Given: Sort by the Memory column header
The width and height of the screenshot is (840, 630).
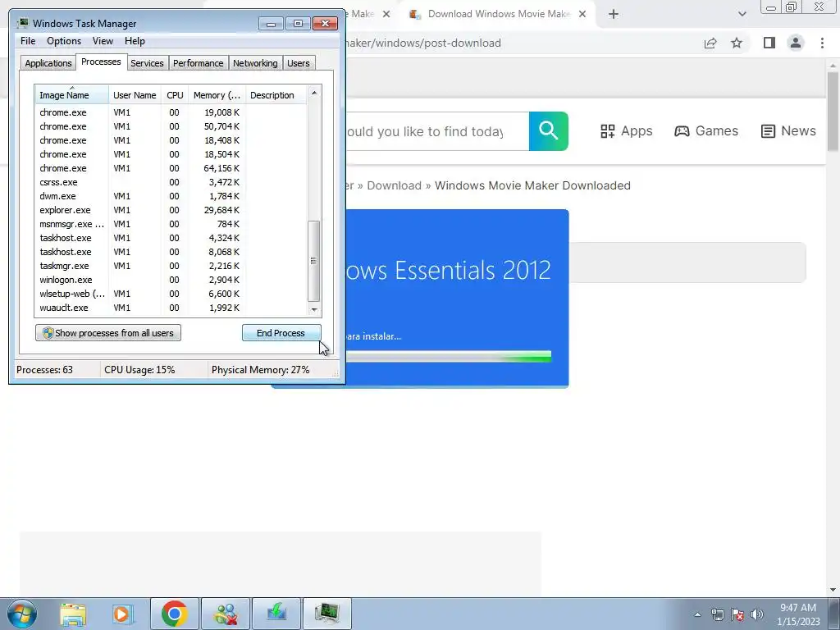Looking at the screenshot, I should tap(217, 95).
